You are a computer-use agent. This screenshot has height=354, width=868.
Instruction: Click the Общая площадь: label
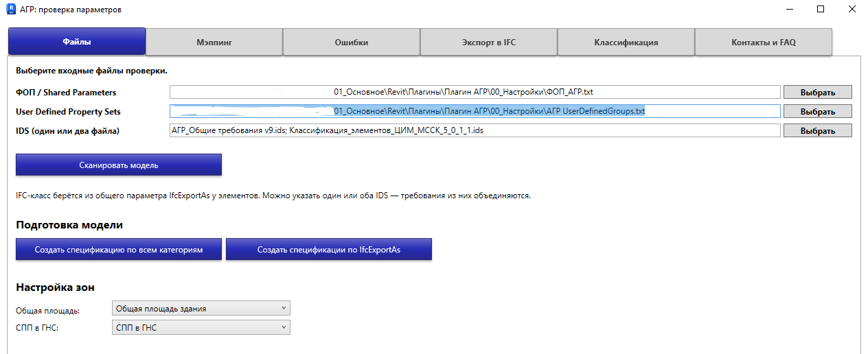pos(47,311)
